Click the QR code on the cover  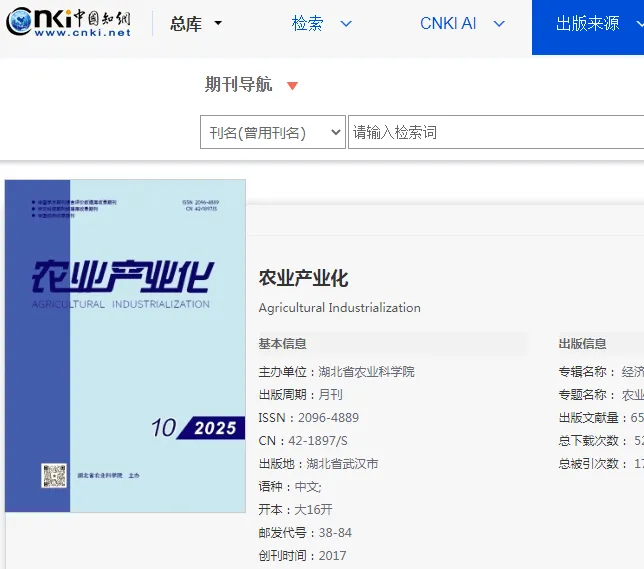point(54,475)
